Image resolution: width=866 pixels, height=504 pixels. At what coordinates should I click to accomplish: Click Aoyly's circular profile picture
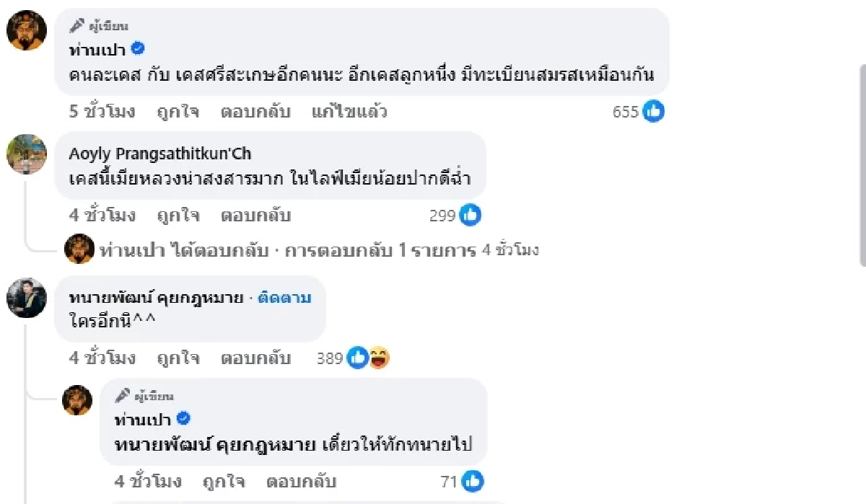click(26, 154)
